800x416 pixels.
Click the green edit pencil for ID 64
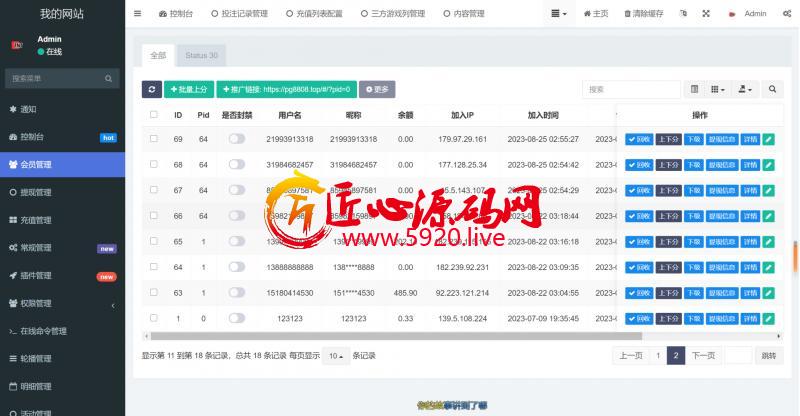(x=768, y=267)
